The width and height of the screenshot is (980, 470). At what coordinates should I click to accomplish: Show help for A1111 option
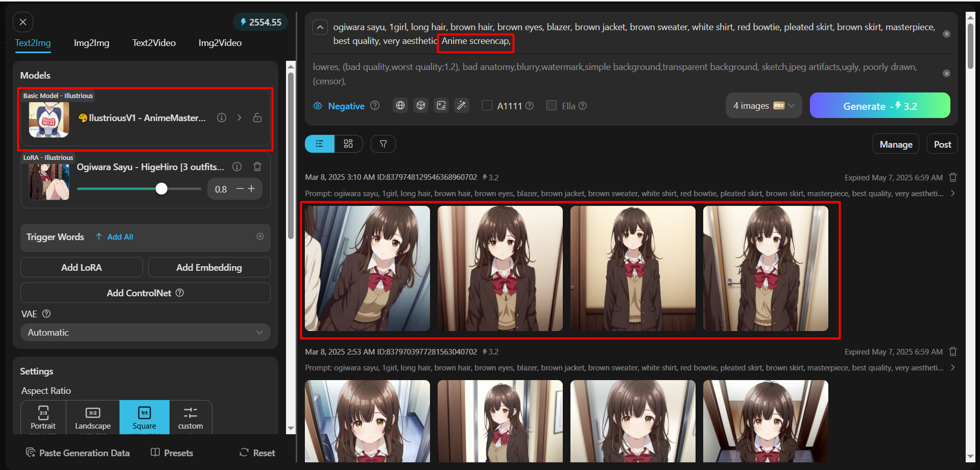click(530, 105)
